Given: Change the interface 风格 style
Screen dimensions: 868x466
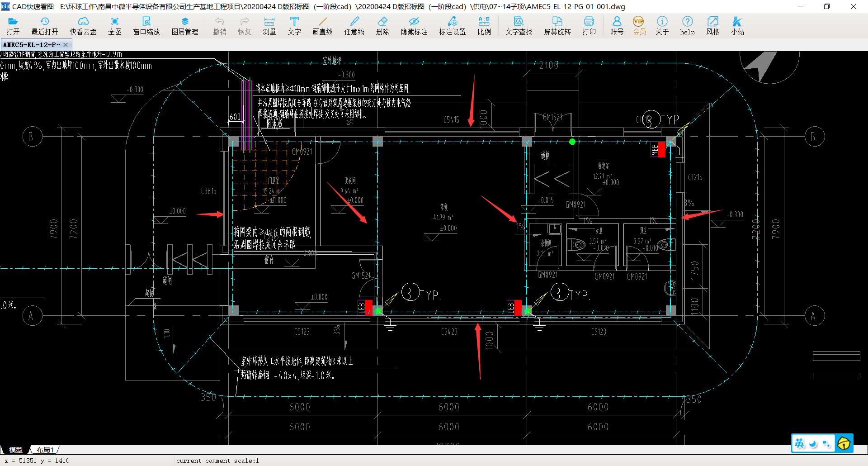Looking at the screenshot, I should [x=713, y=26].
